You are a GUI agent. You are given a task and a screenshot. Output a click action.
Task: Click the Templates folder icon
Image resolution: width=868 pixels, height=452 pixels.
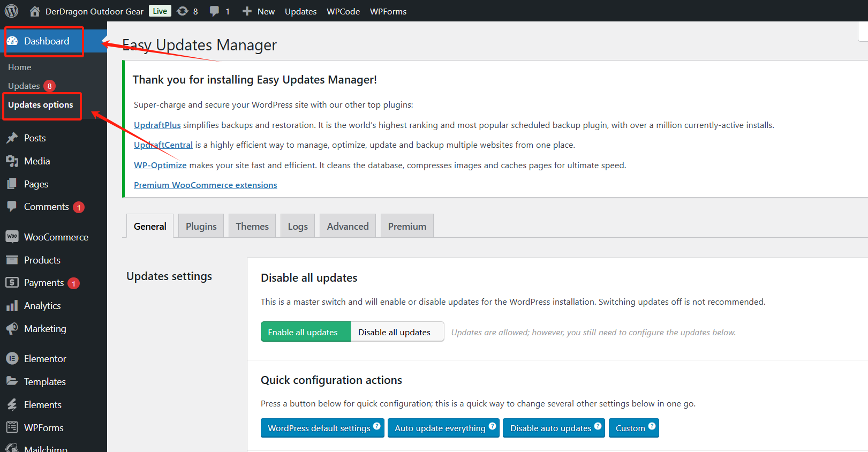tap(12, 381)
